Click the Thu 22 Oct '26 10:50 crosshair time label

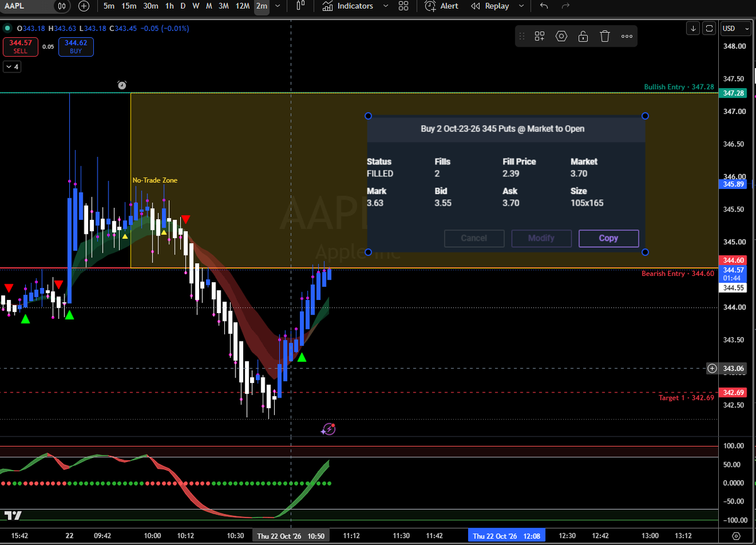(x=290, y=536)
